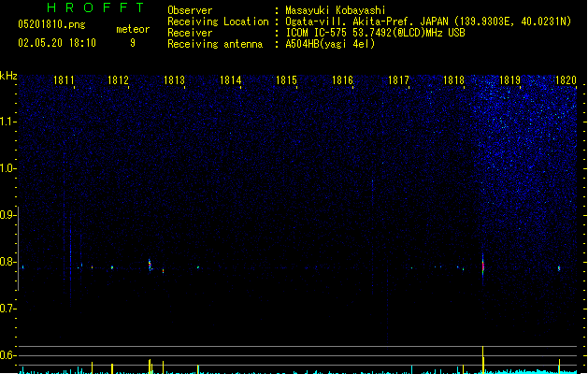
Task: Click the 1817 time axis marker
Action: coord(398,80)
